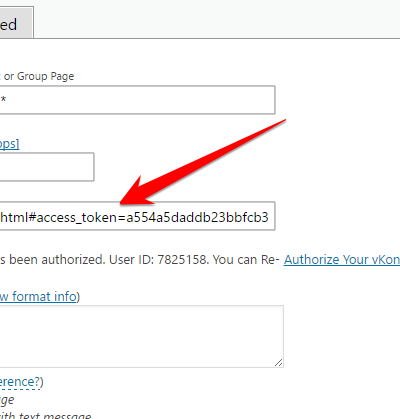The image size is (400, 419).
Task: Focus the short input below "ops]" link
Action: (47, 167)
